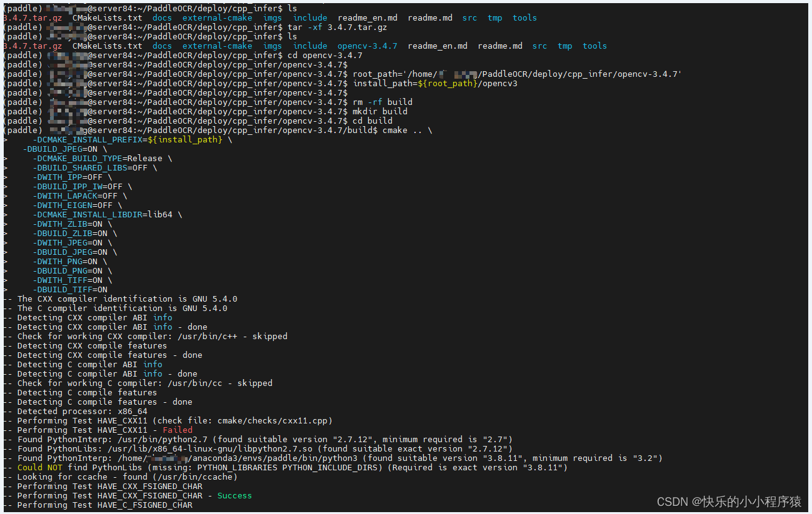Click '-DCMAKE_INSTALL_PREFIX=${install_path}' option
Image resolution: width=812 pixels, height=514 pixels.
pos(128,140)
